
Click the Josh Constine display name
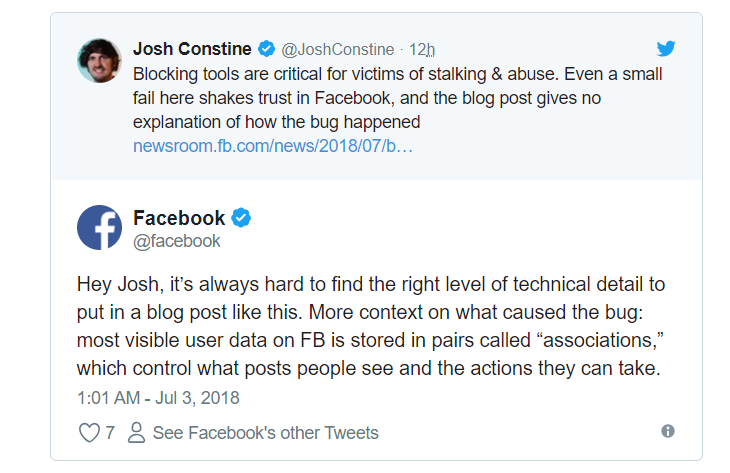click(192, 49)
